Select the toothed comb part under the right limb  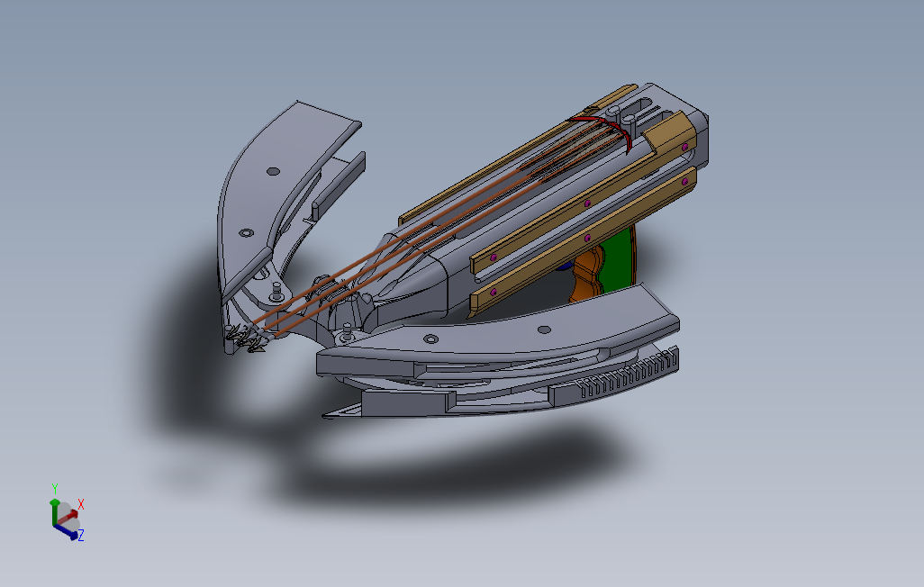616,378
